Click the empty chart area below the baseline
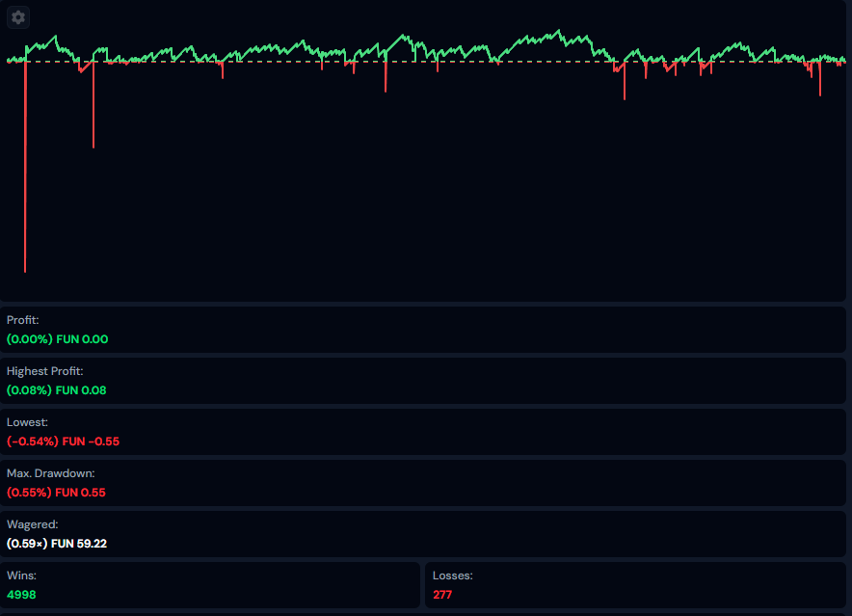This screenshot has width=852, height=616. coord(434,193)
